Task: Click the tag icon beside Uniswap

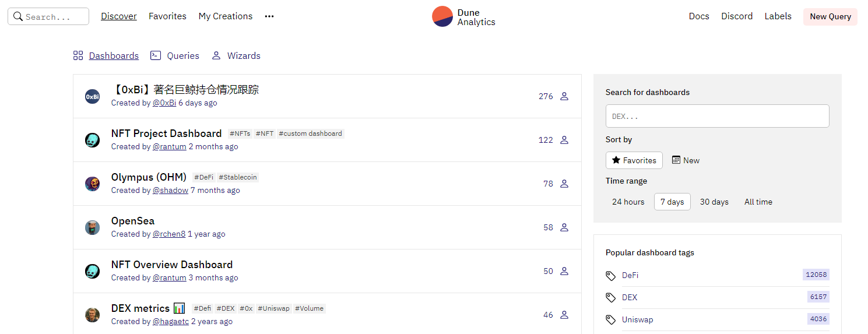Action: click(610, 319)
